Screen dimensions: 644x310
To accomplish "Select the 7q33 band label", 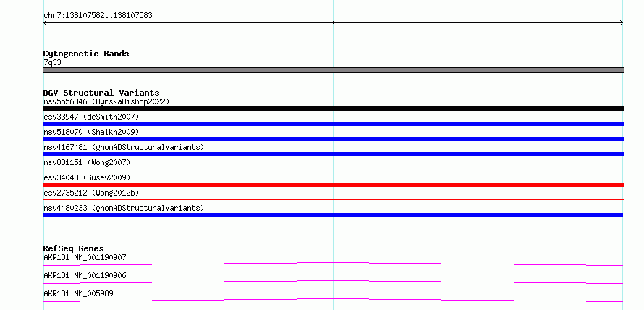I will click(53, 63).
